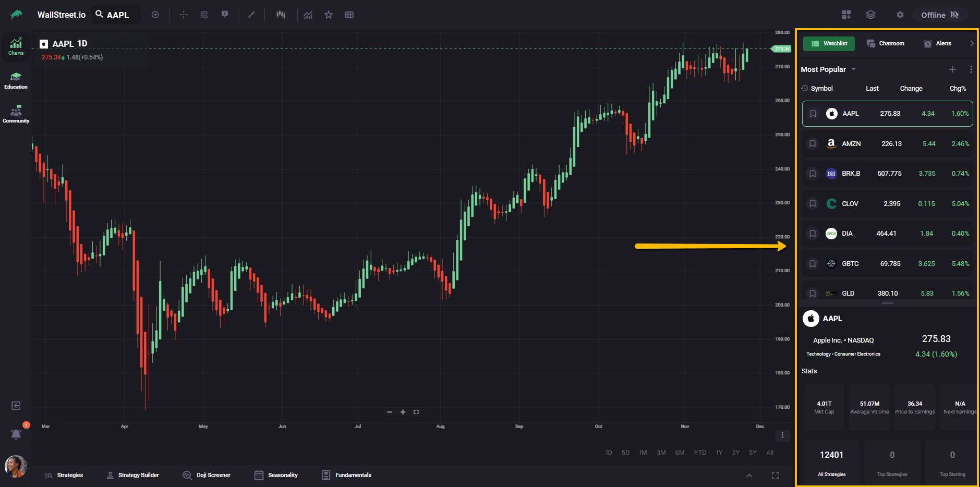Image resolution: width=980 pixels, height=487 pixels.
Task: Open the layers icon in top bar
Action: point(870,15)
